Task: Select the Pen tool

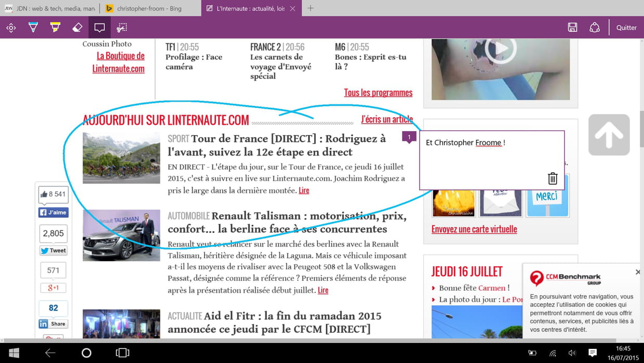Action: [x=33, y=28]
